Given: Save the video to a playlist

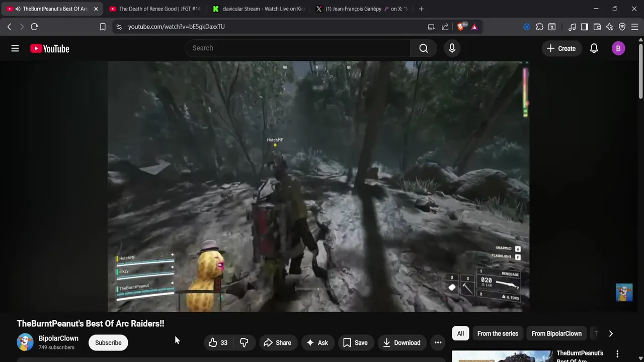Looking at the screenshot, I should pyautogui.click(x=355, y=343).
